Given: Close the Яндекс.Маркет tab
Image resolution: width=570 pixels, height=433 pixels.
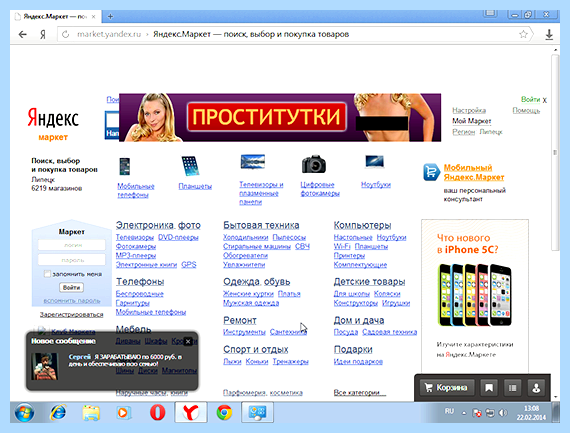Looking at the screenshot, I should [93, 16].
